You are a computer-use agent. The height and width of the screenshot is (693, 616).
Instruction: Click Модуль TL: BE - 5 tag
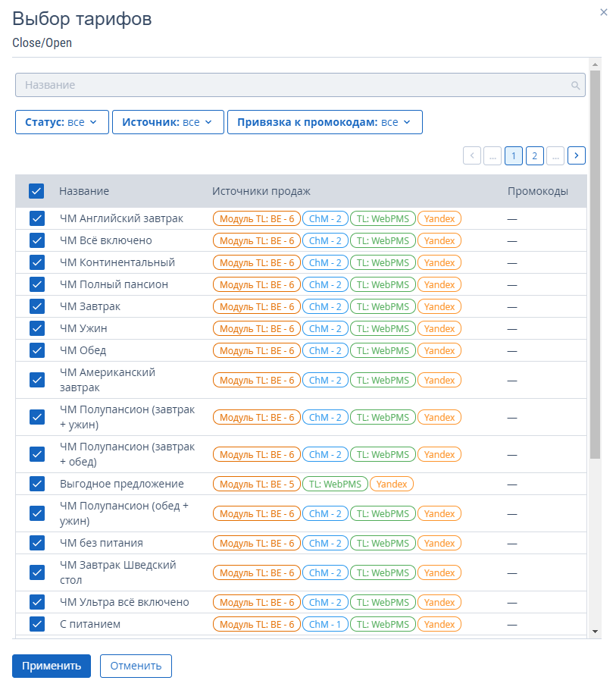256,484
